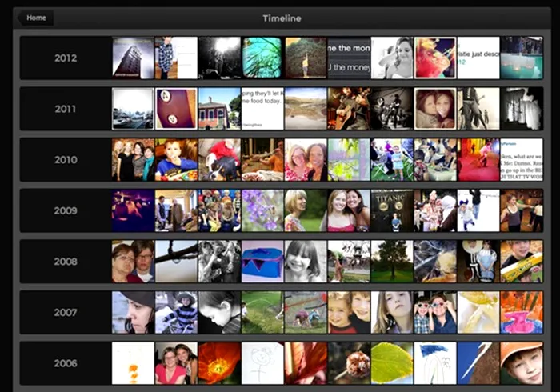View 2006 two women smiling photo
560x392 pixels.
click(176, 363)
